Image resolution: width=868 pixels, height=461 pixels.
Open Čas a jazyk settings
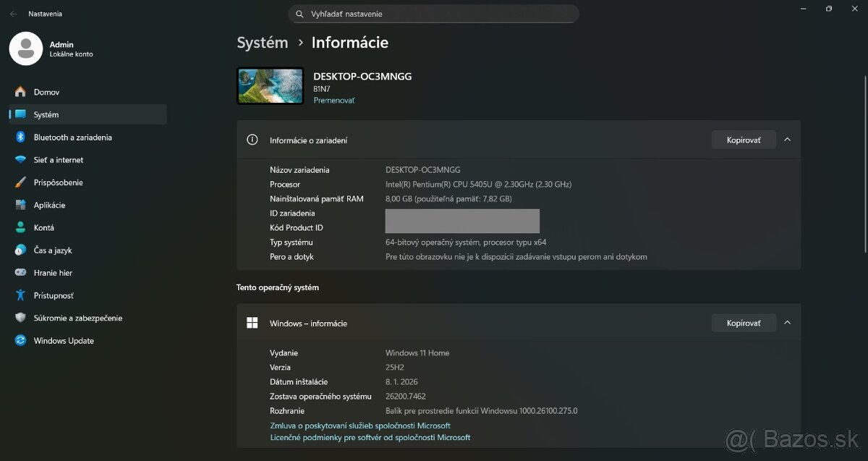(x=59, y=250)
